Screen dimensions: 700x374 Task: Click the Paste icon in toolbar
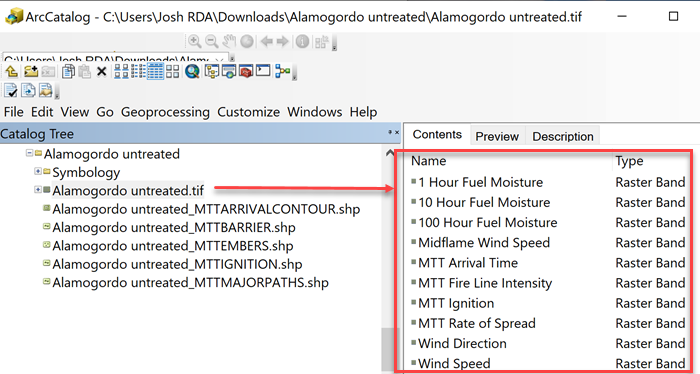(85, 71)
